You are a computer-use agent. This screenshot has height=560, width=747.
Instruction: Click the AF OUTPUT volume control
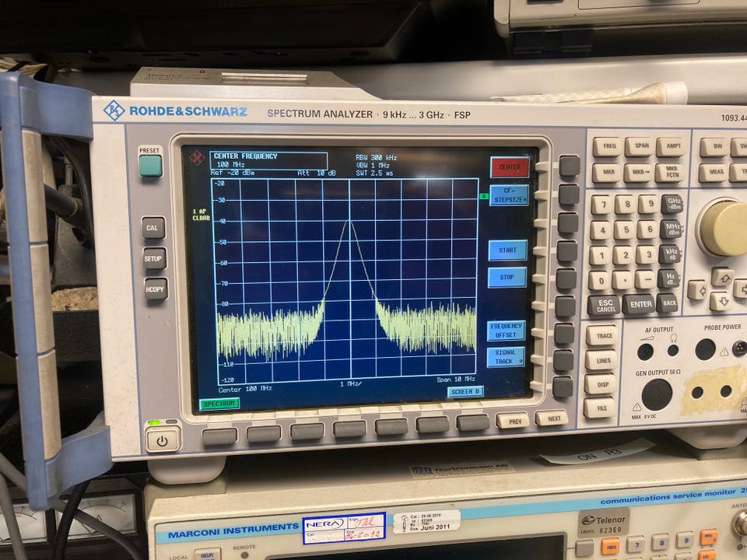[645, 352]
